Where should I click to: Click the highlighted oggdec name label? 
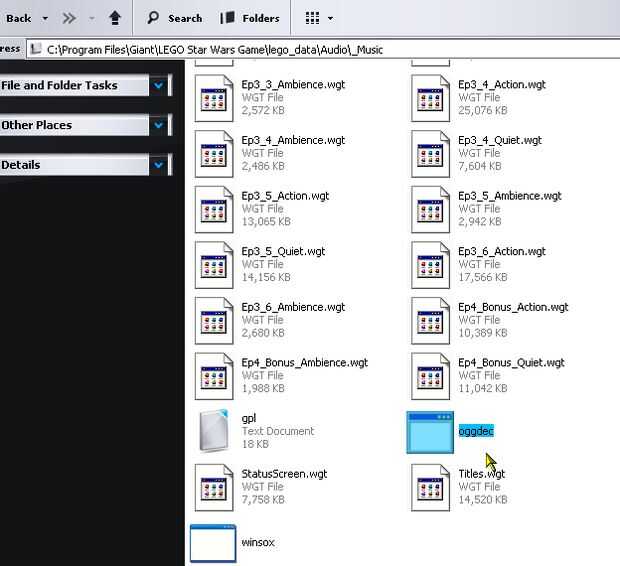coord(476,431)
